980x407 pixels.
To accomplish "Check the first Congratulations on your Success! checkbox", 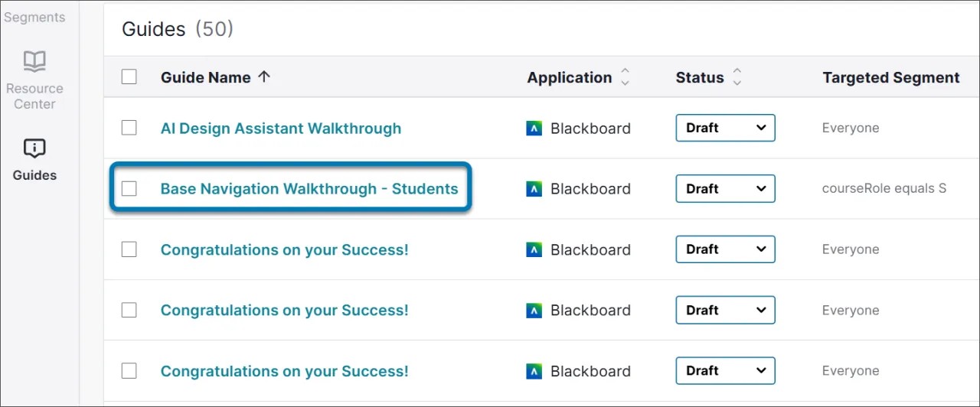I will point(129,249).
